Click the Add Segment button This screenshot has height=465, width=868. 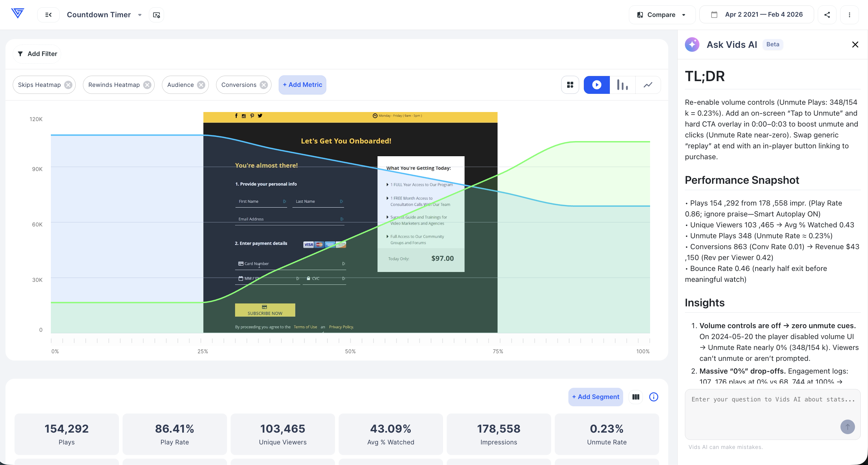tap(595, 397)
